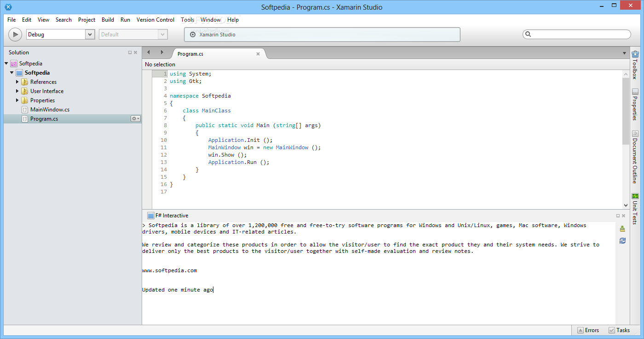Expand the User Interface folder
Viewport: 644px width, 339px height.
(17, 91)
